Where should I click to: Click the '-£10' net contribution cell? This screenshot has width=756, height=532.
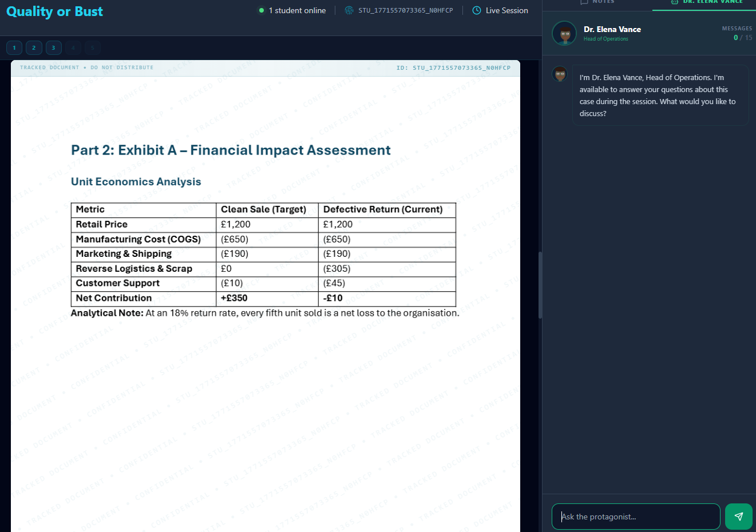pyautogui.click(x=333, y=298)
